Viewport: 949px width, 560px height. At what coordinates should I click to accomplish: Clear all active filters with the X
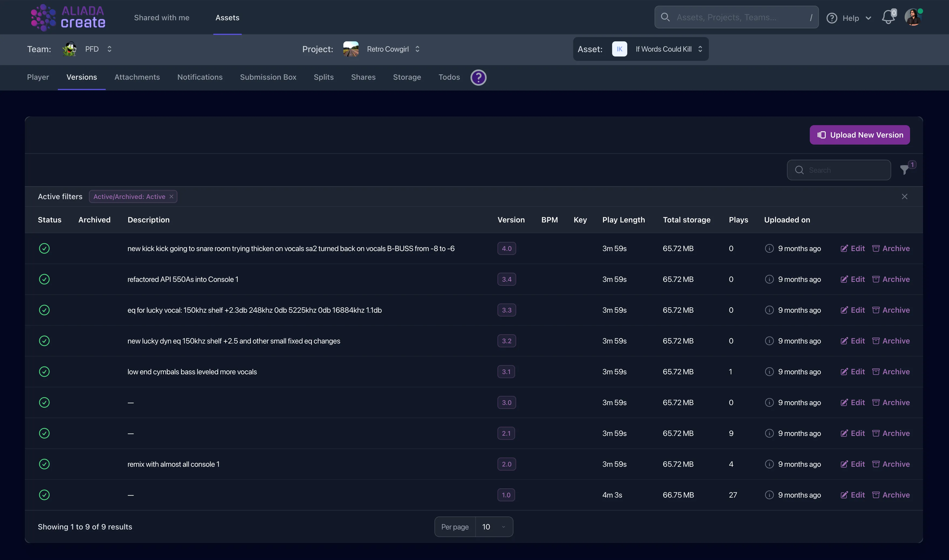[904, 196]
